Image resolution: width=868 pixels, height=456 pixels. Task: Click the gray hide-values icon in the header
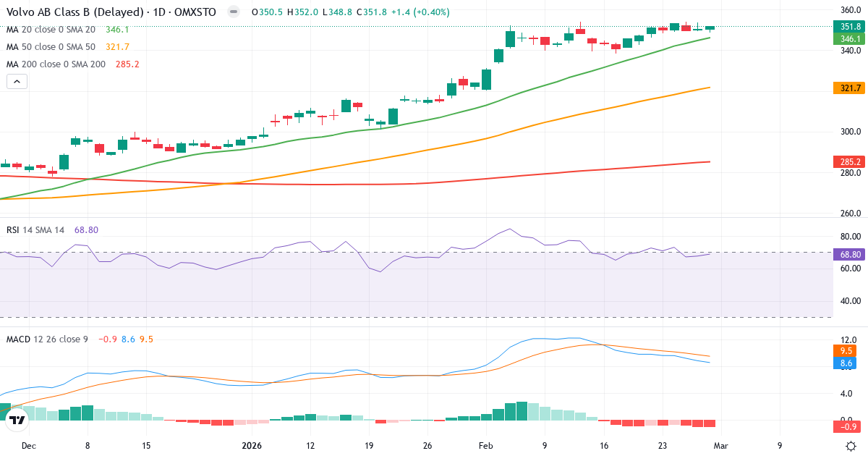point(232,12)
